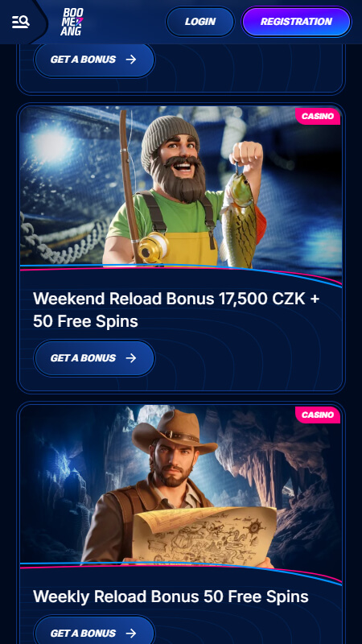362x644 pixels.
Task: Click the fish held by the fisherman
Action: pyautogui.click(x=242, y=217)
